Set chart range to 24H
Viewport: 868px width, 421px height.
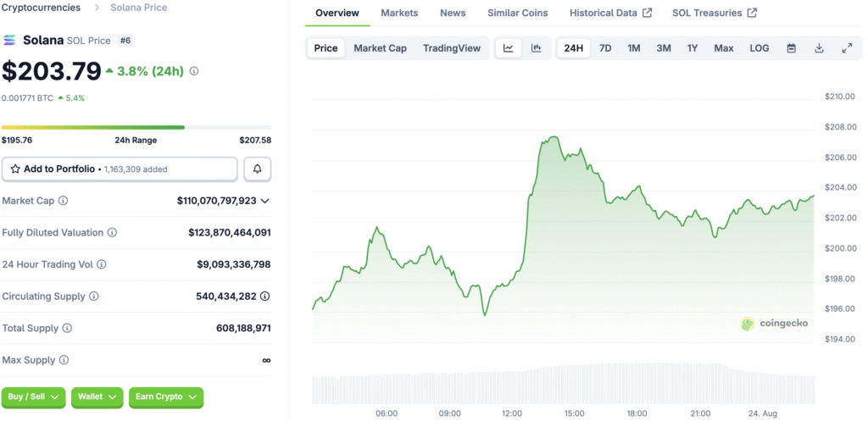pos(574,48)
